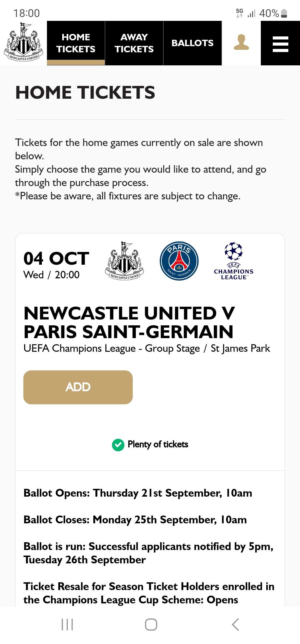Tap the Plenty of tickets status text
Image resolution: width=300 pixels, height=644 pixels.
[158, 444]
